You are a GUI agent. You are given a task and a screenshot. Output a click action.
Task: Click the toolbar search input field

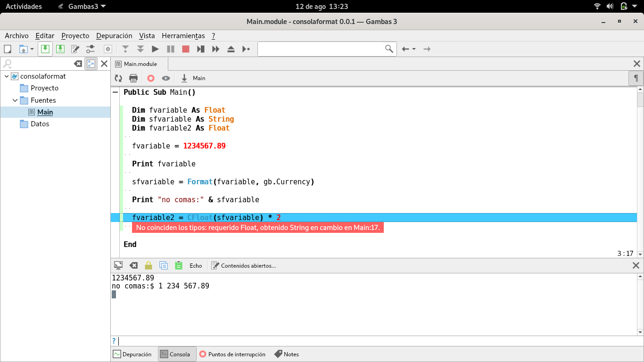[321, 49]
